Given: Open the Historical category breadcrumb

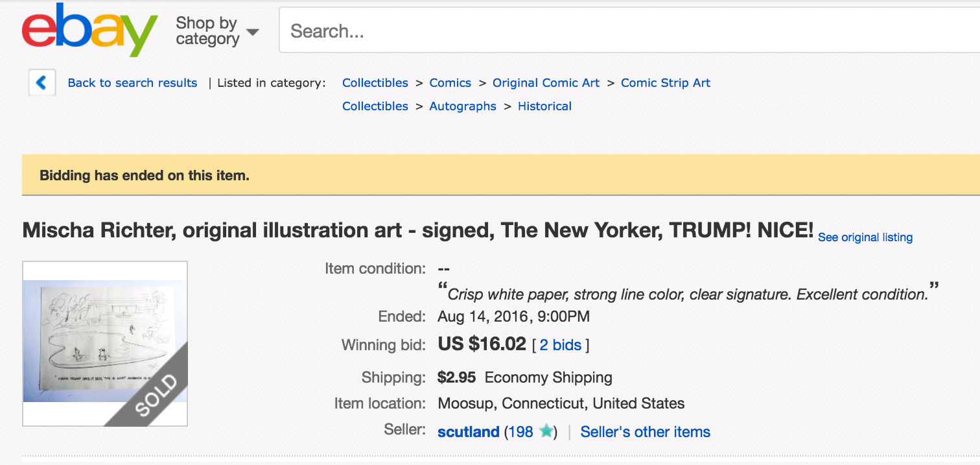Looking at the screenshot, I should (x=544, y=106).
